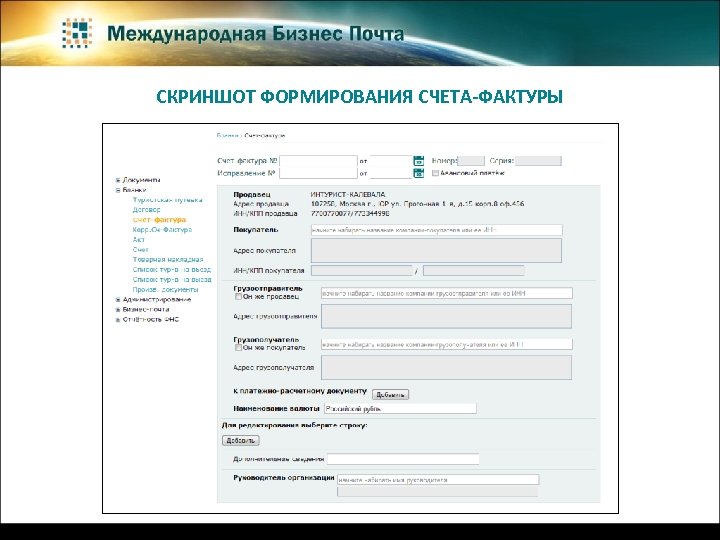Click the Администрирование tree label
This screenshot has width=720, height=540.
click(x=157, y=300)
